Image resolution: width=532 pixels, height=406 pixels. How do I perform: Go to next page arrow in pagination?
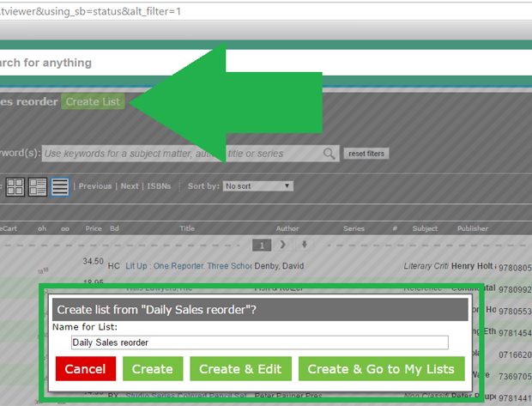pos(283,245)
